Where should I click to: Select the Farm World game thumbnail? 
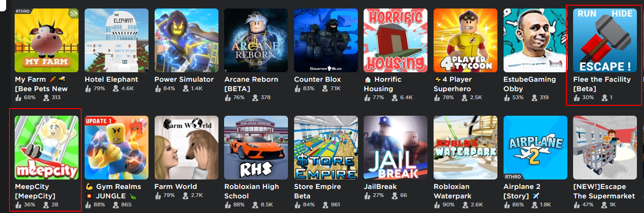(186, 148)
